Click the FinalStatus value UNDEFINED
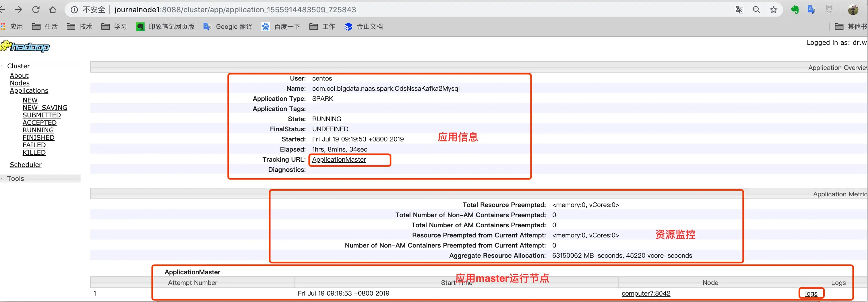 pos(330,129)
